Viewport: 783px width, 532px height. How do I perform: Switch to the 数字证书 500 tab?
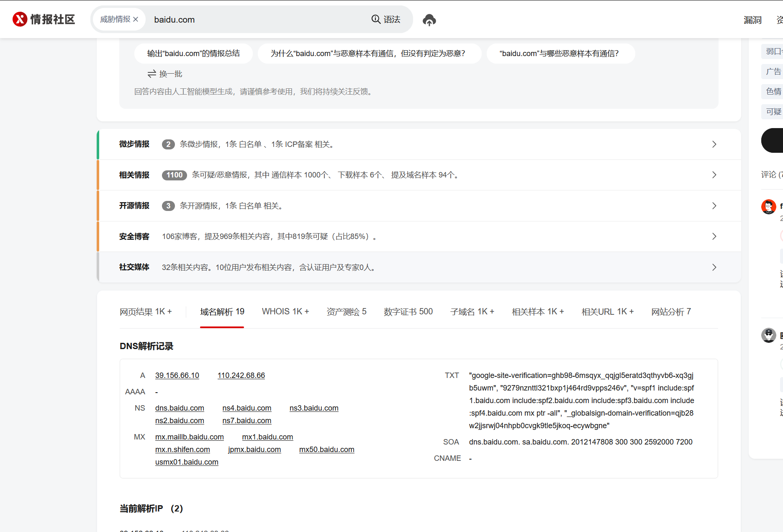(x=408, y=312)
